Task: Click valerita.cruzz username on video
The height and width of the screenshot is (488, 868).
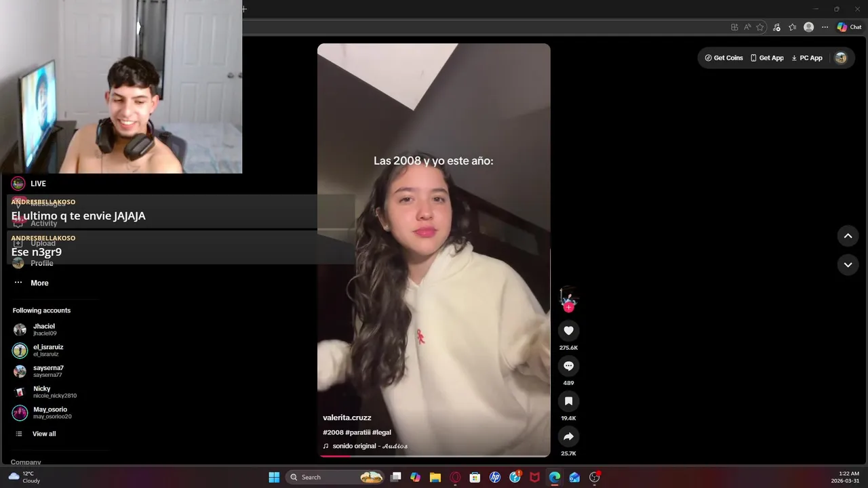Action: pos(347,418)
